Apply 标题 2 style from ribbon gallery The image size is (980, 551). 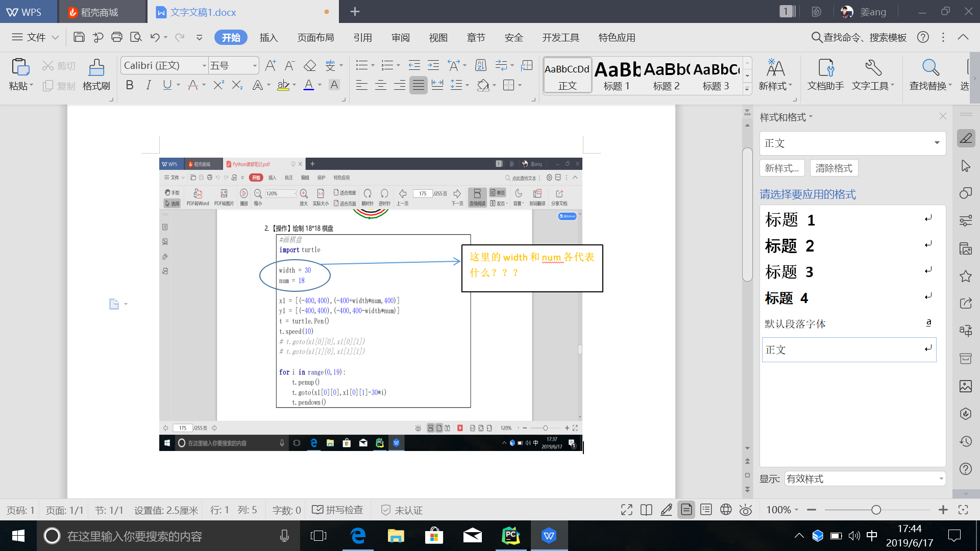coord(667,74)
